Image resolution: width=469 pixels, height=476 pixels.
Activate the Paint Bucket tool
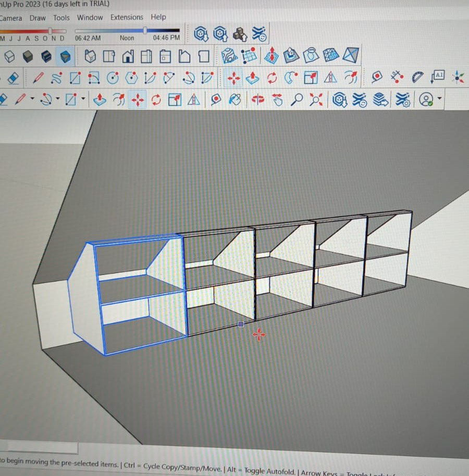coord(235,99)
